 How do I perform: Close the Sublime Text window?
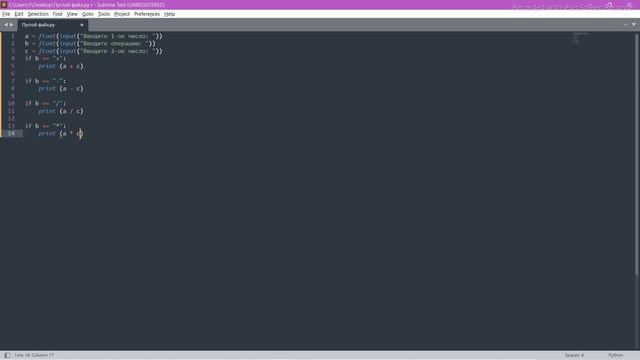coord(630,5)
